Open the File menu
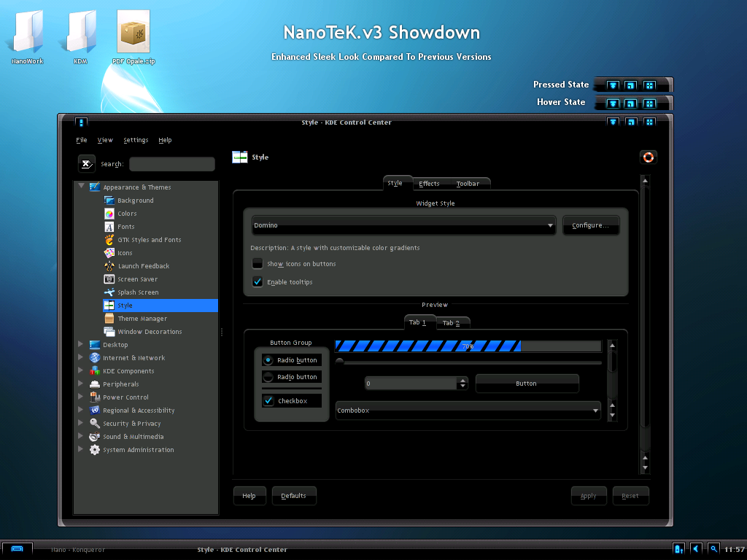 coord(82,140)
